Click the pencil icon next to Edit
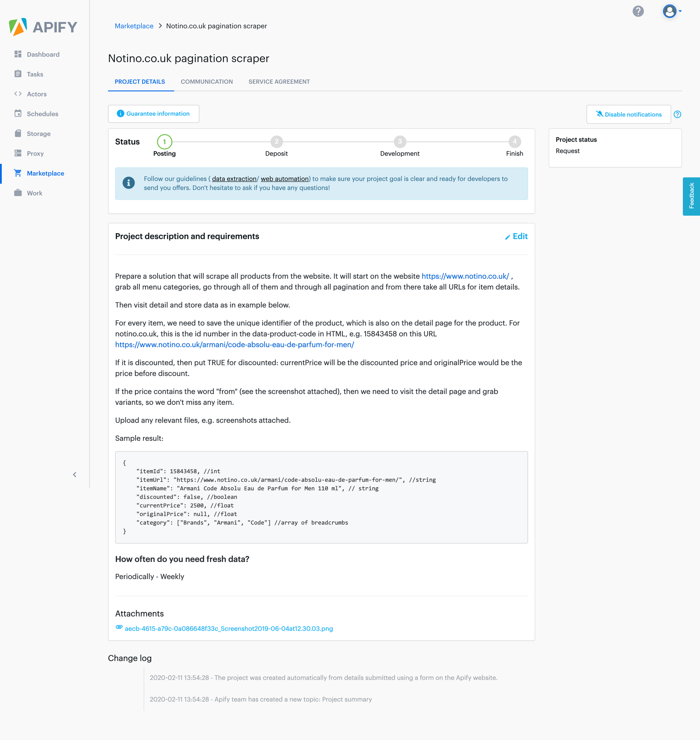The width and height of the screenshot is (700, 740). 507,237
